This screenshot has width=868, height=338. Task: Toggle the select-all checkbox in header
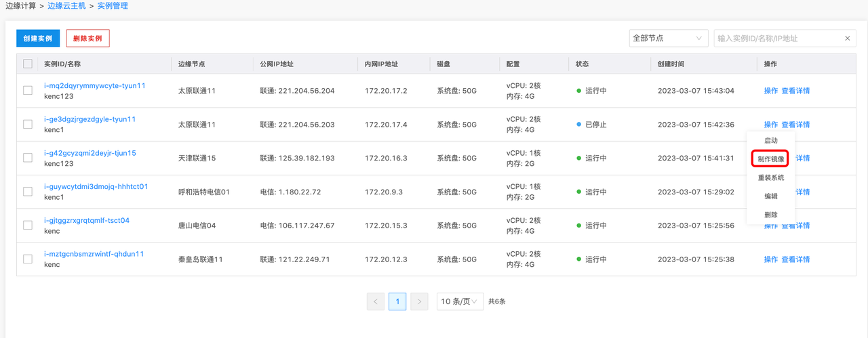tap(28, 64)
